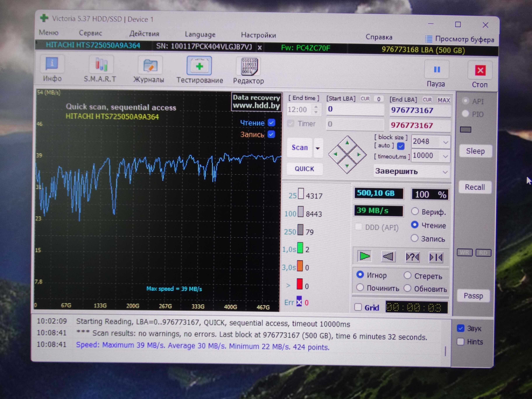532x399 pixels.
Task: Select the Вериф. radio button
Action: [415, 211]
